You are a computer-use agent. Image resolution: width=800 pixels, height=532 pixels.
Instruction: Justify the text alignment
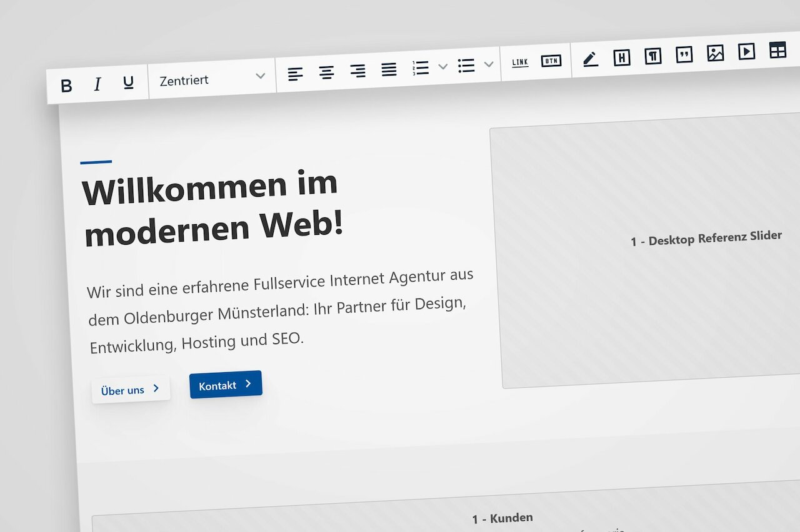[389, 69]
